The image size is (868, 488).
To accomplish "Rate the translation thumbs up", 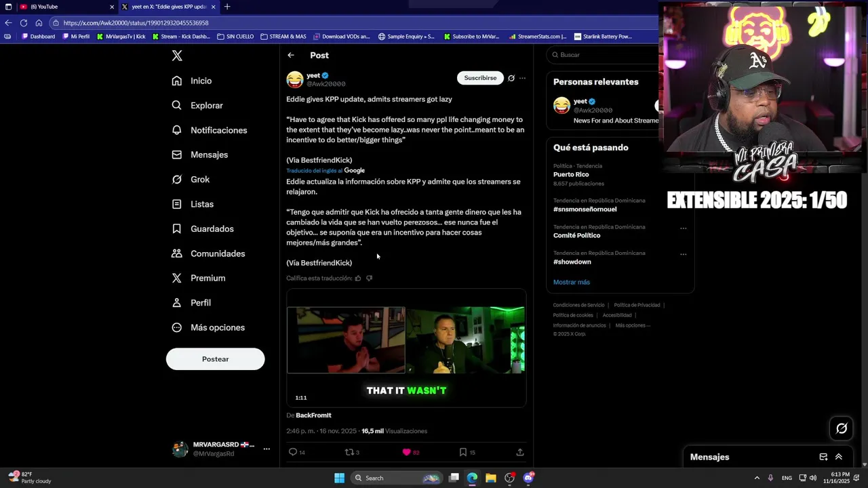I will click(x=358, y=278).
